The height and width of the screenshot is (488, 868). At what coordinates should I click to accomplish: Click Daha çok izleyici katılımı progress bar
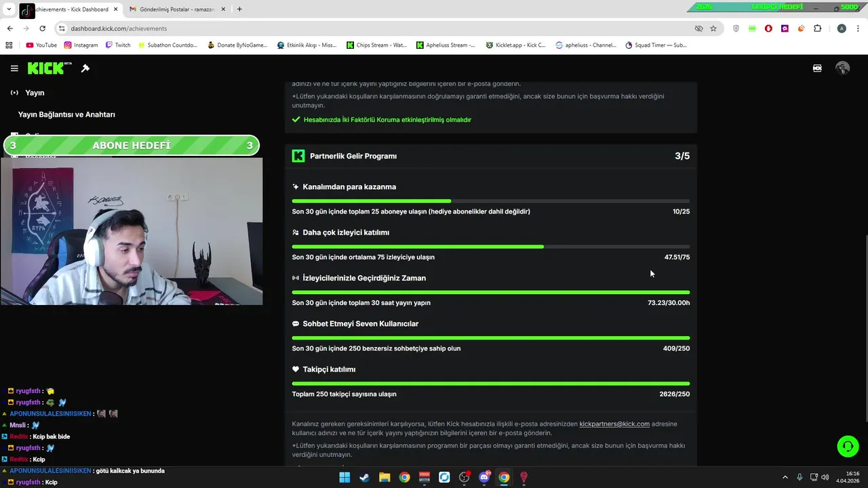(x=491, y=247)
